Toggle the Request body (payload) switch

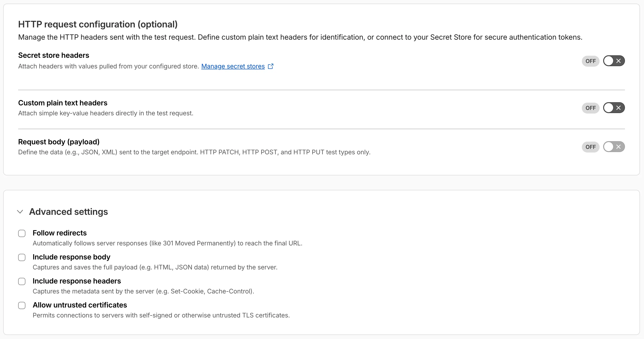[x=613, y=147]
